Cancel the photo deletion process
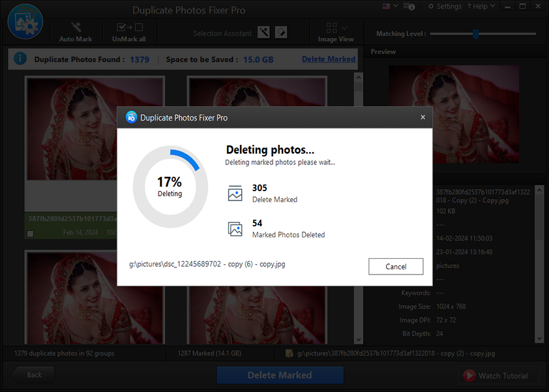 pyautogui.click(x=396, y=267)
